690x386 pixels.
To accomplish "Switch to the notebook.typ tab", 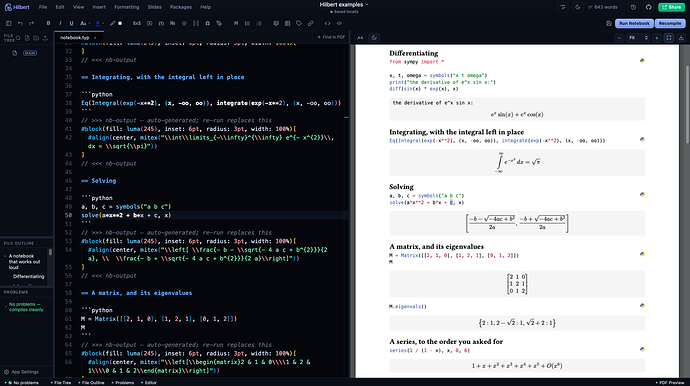I will coord(74,37).
